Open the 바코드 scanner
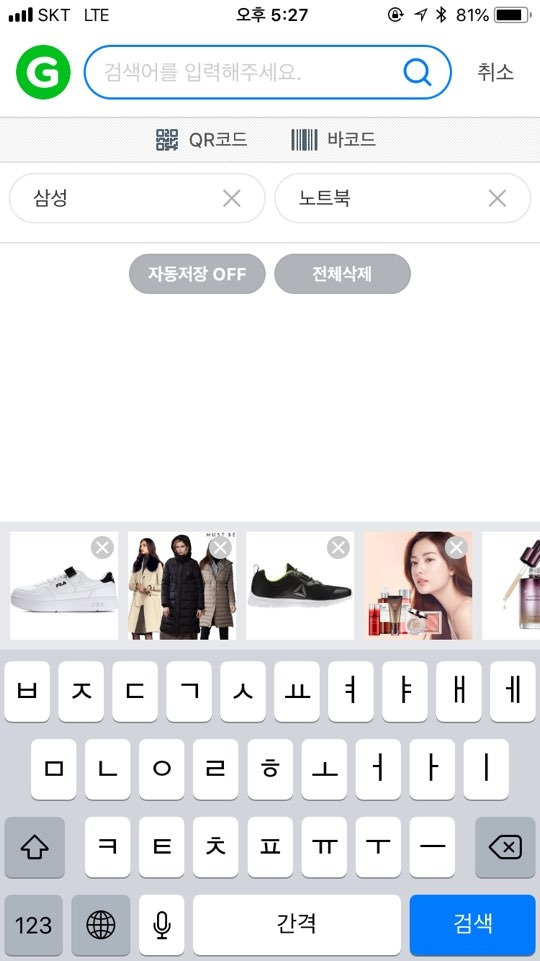 click(x=333, y=140)
